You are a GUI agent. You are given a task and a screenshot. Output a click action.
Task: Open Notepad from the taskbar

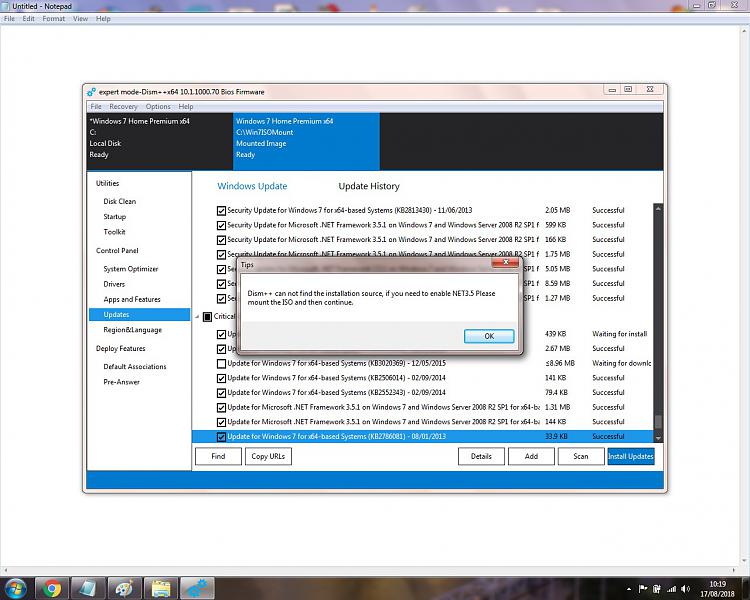coord(87,589)
